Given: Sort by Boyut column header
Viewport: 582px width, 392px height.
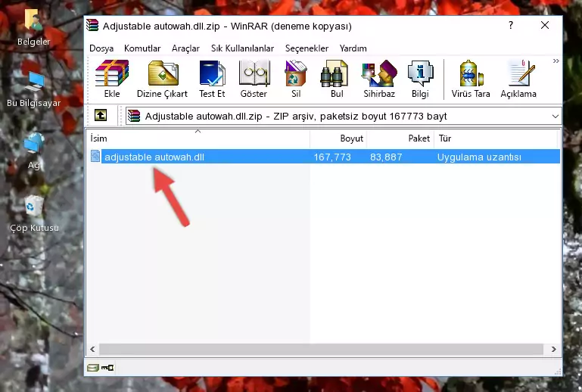Looking at the screenshot, I should pos(338,138).
